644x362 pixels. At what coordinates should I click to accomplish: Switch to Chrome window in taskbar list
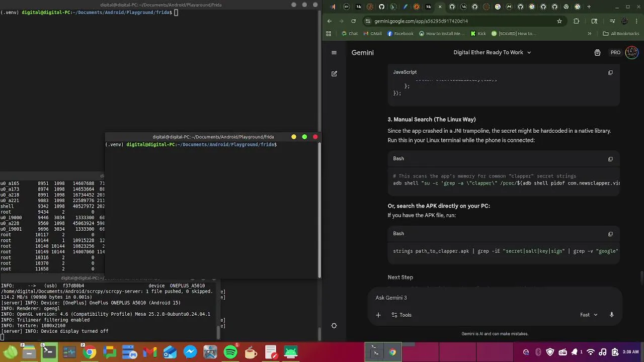coord(392,352)
